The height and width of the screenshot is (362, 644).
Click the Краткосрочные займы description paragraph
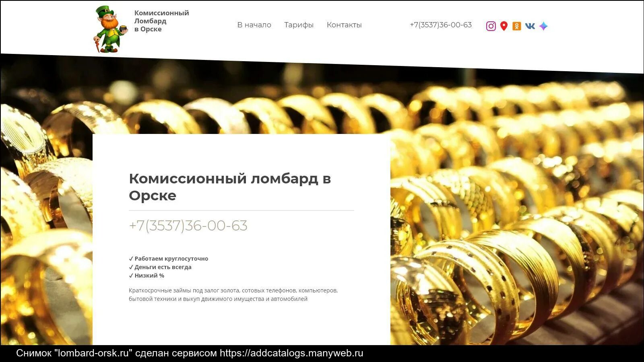233,294
